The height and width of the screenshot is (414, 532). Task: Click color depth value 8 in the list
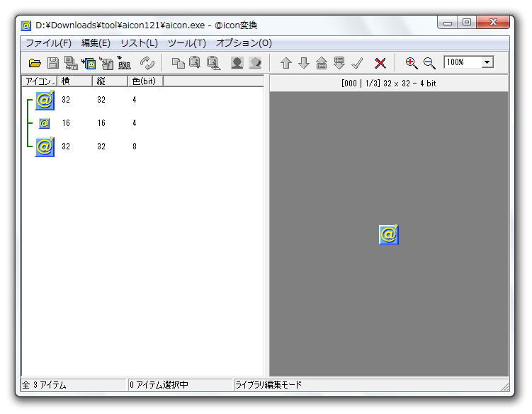(135, 146)
